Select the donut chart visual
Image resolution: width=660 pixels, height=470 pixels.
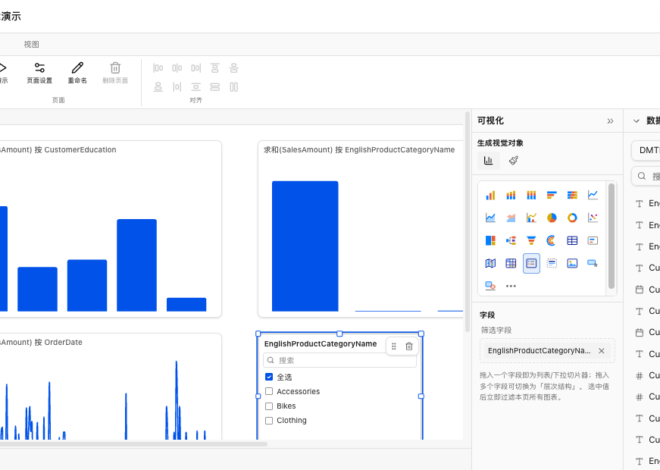(572, 218)
